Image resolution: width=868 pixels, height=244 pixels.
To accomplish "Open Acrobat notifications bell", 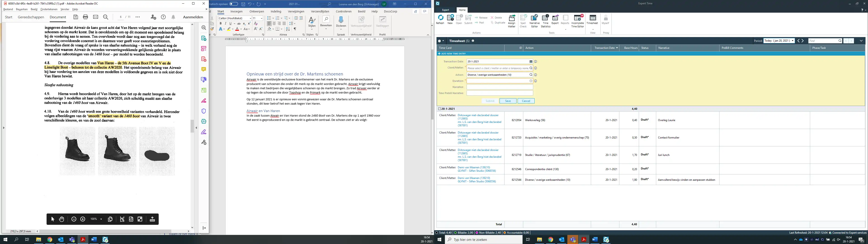I will click(173, 17).
